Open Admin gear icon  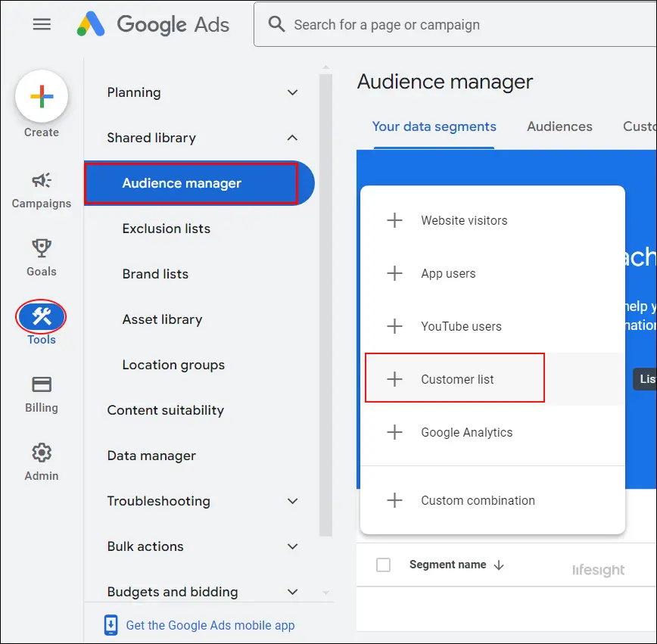(x=42, y=453)
